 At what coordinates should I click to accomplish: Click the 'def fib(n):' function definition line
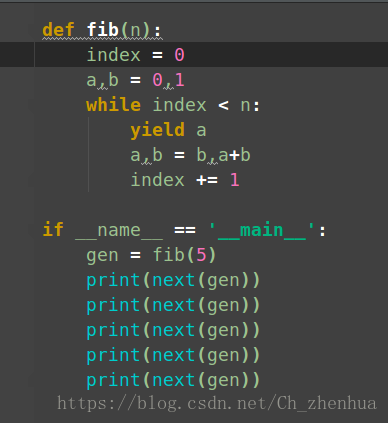click(x=102, y=30)
